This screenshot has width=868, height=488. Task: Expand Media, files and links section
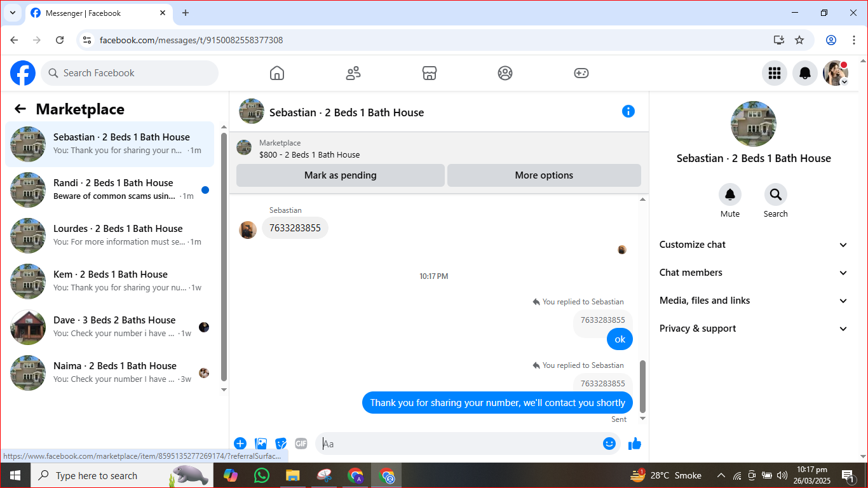(x=754, y=301)
